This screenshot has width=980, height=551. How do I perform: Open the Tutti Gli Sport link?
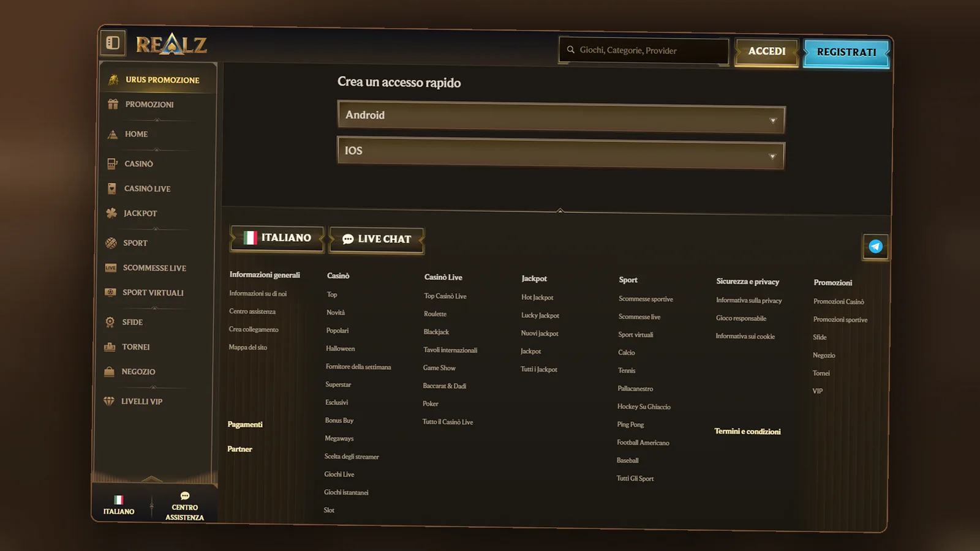[x=635, y=478]
